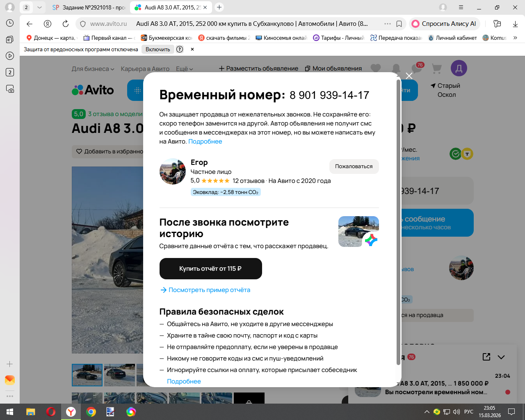
Task: Close the Audi A8 browser tab
Action: [x=205, y=7]
